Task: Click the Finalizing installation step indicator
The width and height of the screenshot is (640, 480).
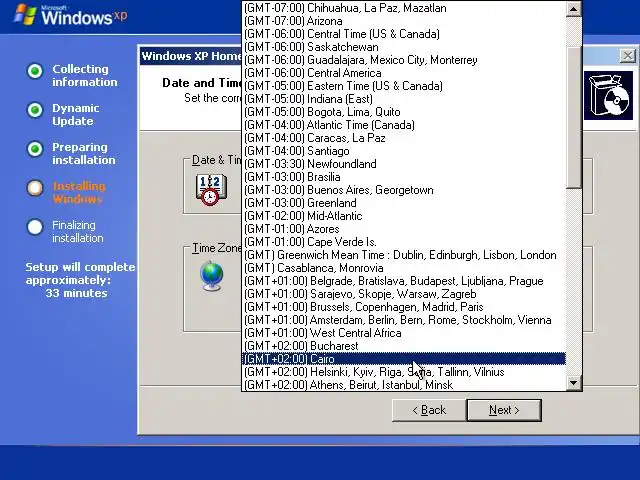Action: tap(35, 227)
